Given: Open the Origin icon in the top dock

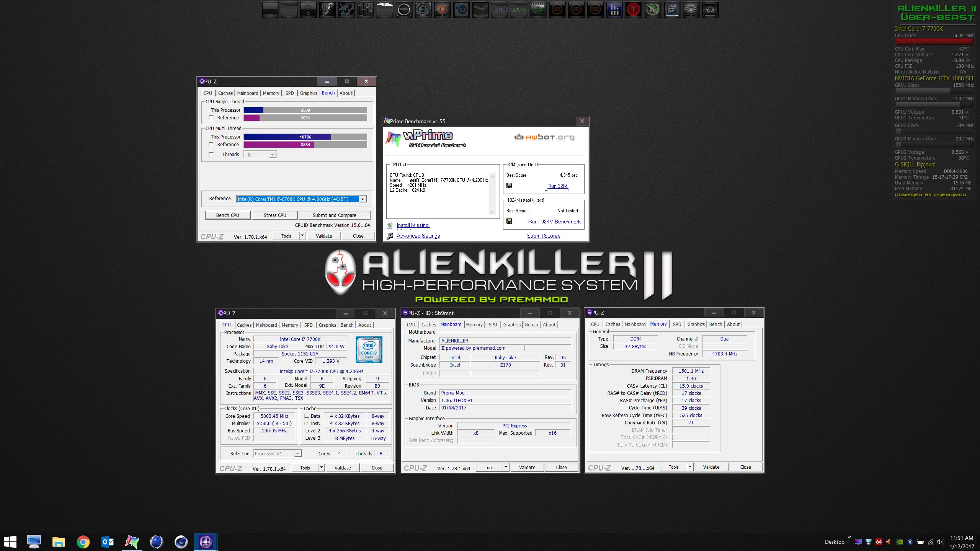Looking at the screenshot, I should click(442, 10).
